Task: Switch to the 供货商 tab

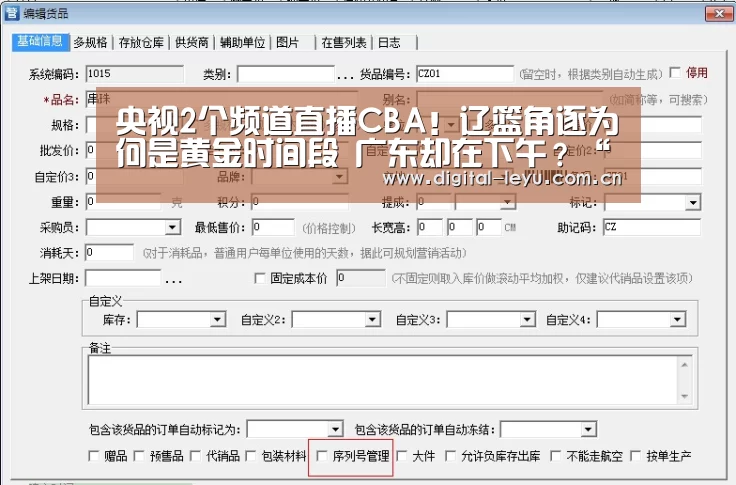Action: 192,43
